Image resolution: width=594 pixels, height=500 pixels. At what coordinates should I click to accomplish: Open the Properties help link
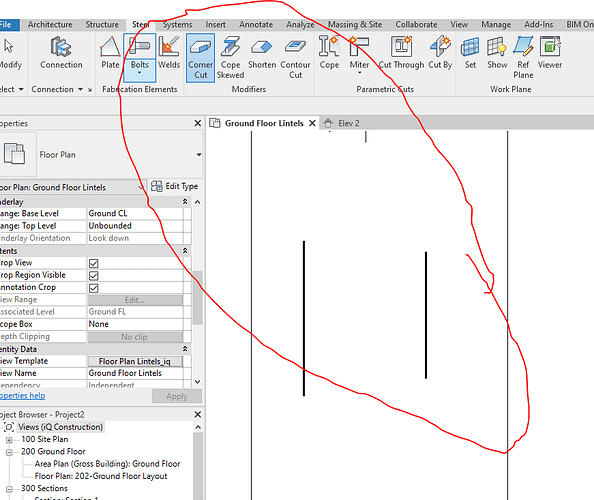pos(22,396)
